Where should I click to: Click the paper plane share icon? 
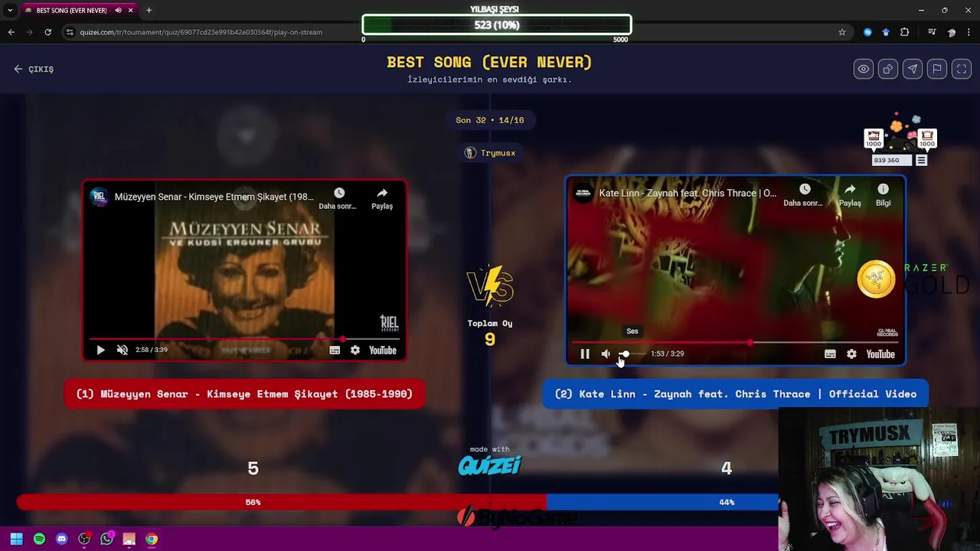coord(913,69)
